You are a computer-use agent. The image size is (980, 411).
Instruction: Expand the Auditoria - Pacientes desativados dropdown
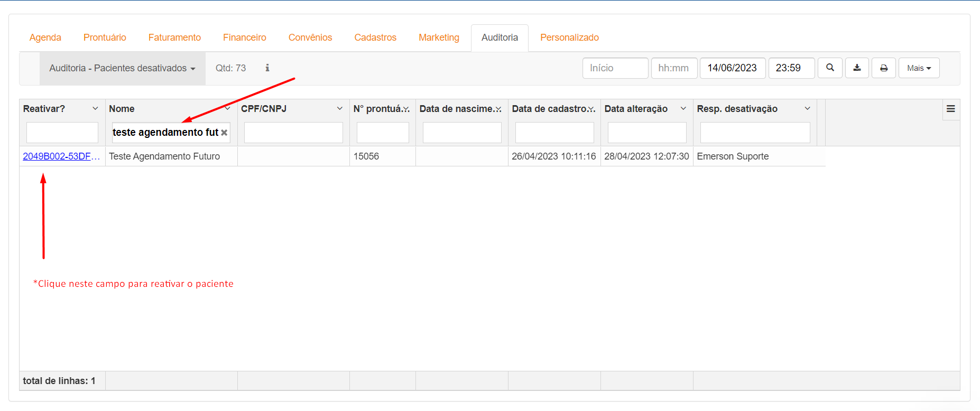123,68
